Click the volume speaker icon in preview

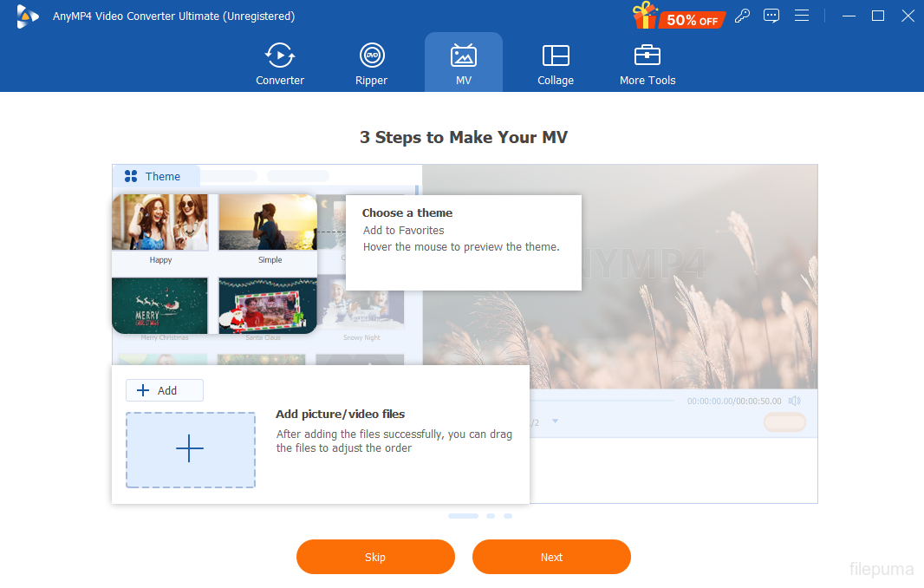(x=795, y=401)
